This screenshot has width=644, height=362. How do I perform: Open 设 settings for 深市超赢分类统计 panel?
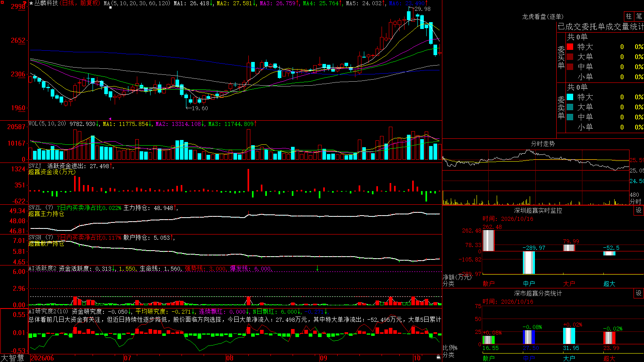(x=639, y=293)
